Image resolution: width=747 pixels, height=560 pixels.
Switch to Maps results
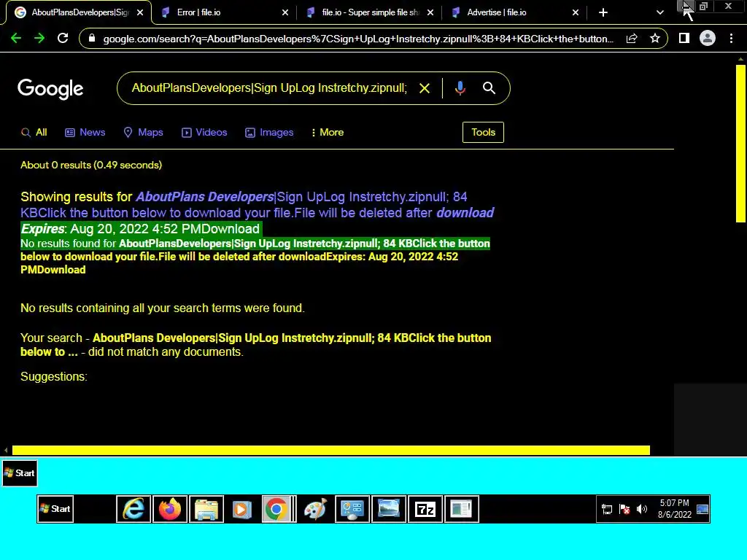(x=143, y=133)
